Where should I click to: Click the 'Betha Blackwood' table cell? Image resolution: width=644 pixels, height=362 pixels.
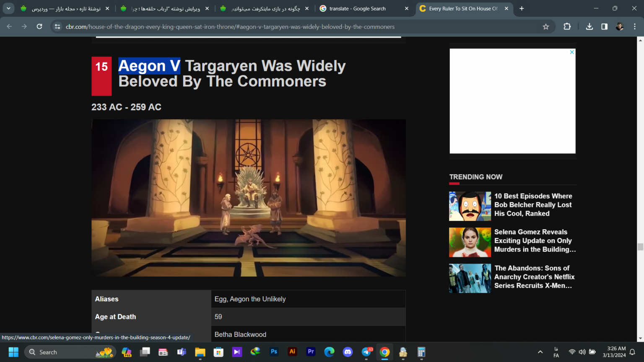[308, 334]
